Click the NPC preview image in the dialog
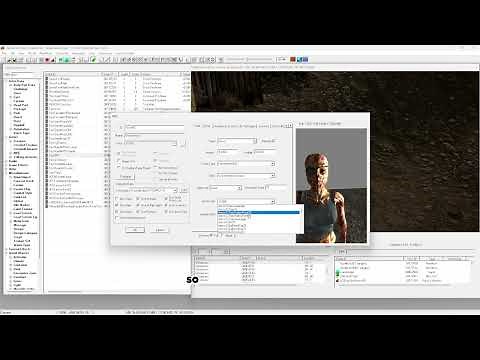480x360 pixels. pos(331,185)
